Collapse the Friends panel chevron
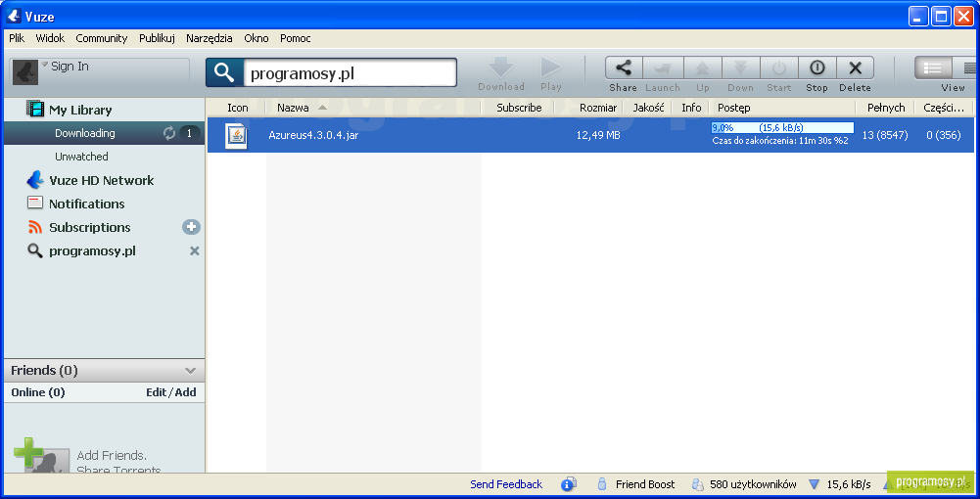980x499 pixels. [x=191, y=371]
